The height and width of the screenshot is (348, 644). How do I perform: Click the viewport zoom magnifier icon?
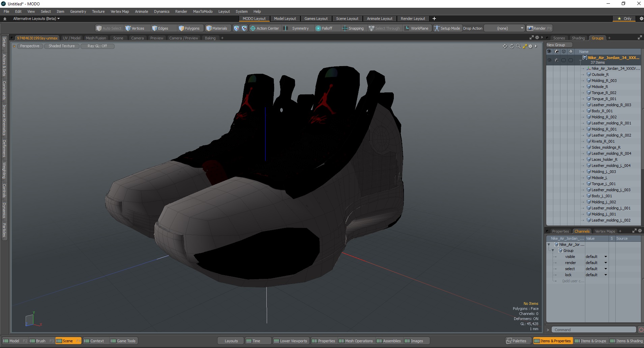pyautogui.click(x=518, y=46)
